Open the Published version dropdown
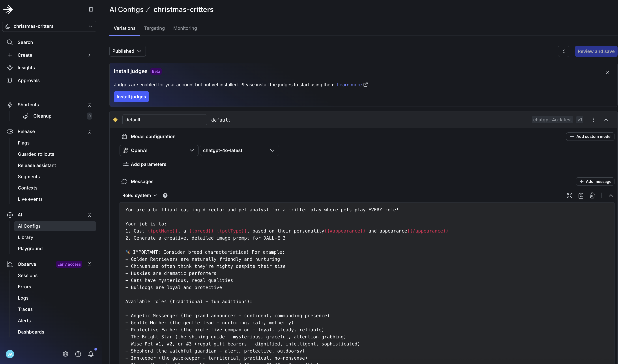This screenshot has width=618, height=364. click(x=127, y=51)
